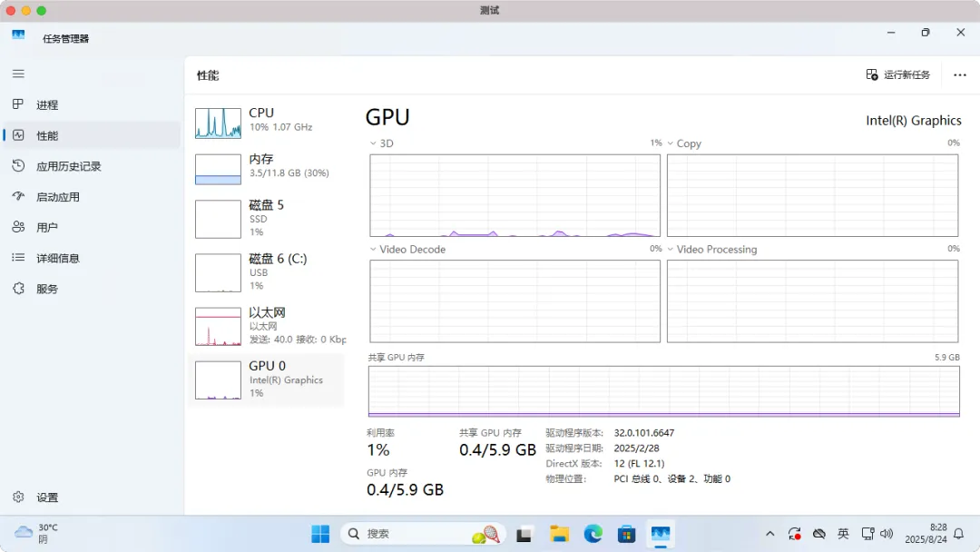Click 运行新任务 button
This screenshot has width=980, height=552.
(898, 75)
